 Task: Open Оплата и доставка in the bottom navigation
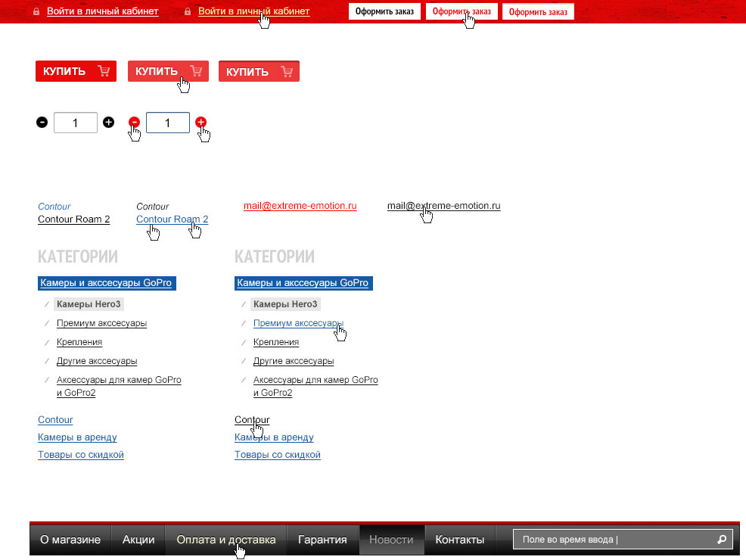pos(225,540)
